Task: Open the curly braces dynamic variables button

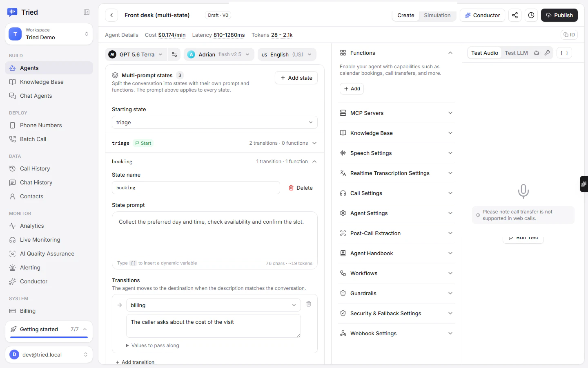Action: [x=564, y=53]
